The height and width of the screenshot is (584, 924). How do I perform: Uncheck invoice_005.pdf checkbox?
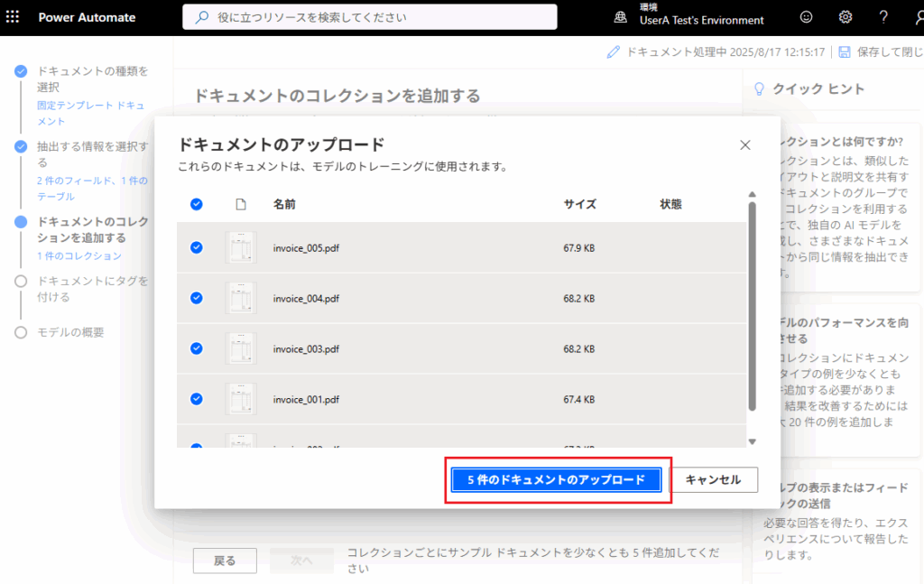(196, 247)
